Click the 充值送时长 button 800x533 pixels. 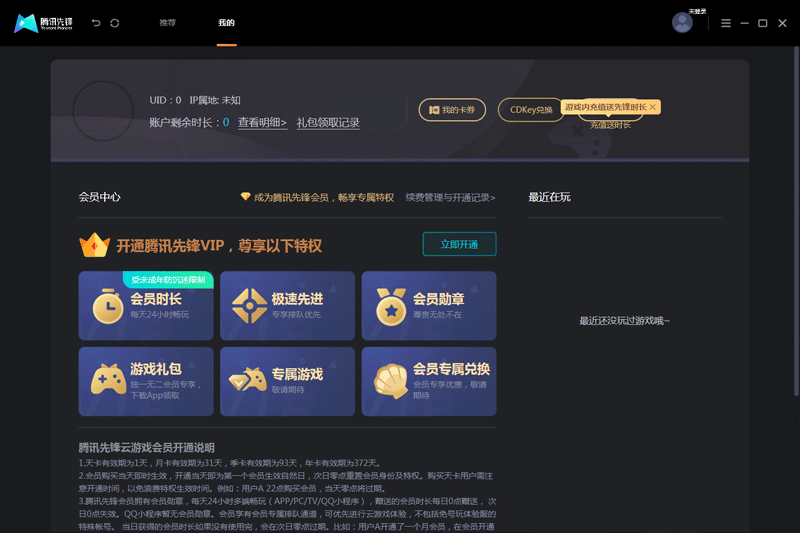610,124
